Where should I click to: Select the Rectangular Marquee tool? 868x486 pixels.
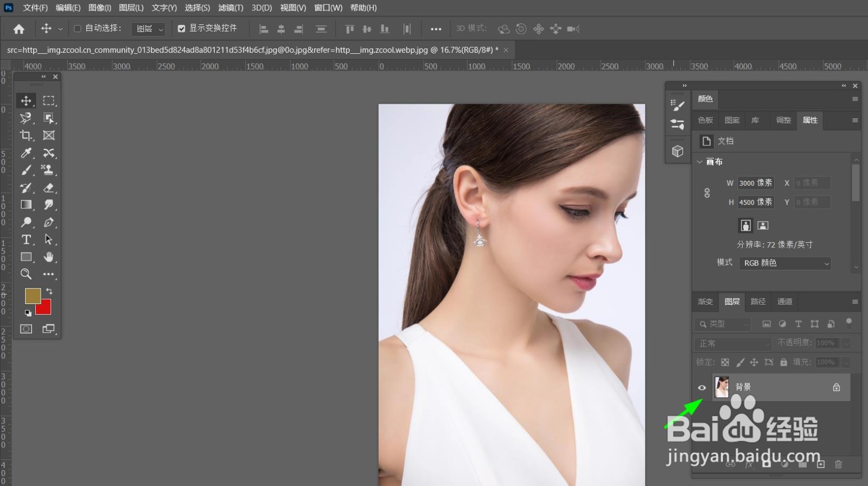coord(49,101)
